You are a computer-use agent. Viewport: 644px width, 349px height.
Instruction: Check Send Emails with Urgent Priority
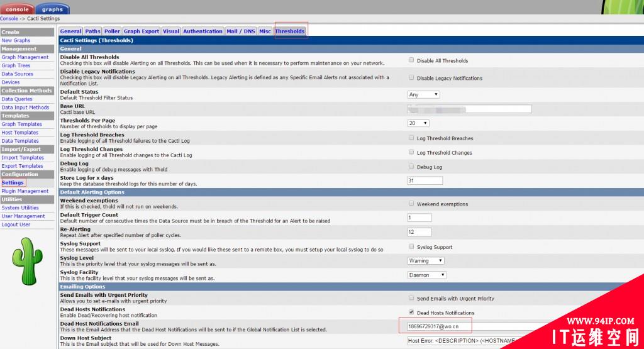point(411,298)
